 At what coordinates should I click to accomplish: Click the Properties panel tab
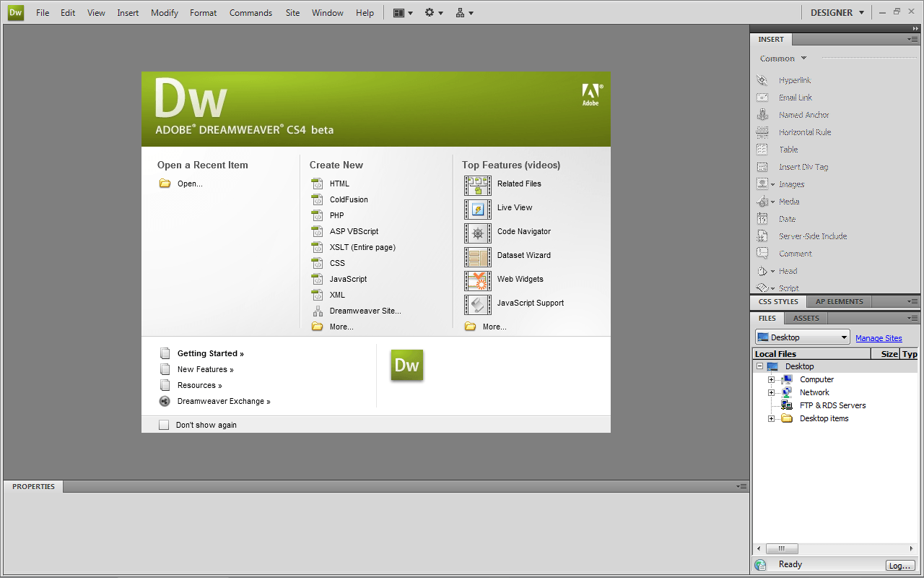[33, 487]
